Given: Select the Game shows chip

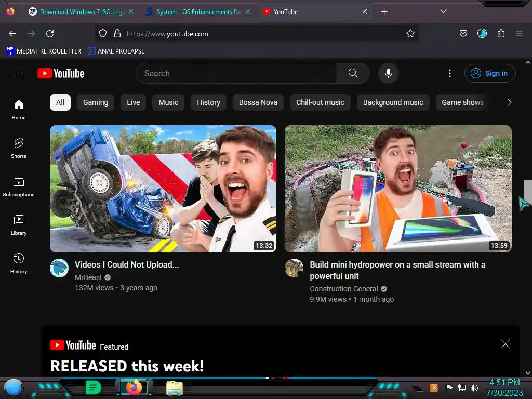Looking at the screenshot, I should tap(463, 102).
